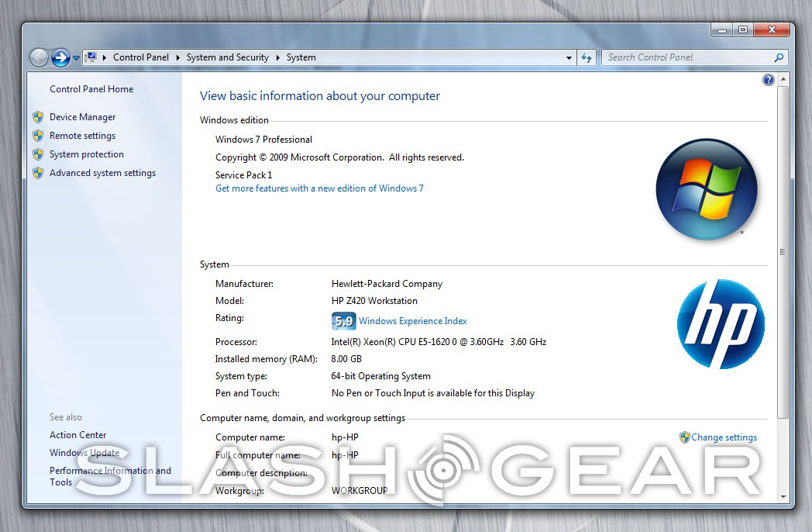Expand the address bar history dropdown
This screenshot has width=812, height=532.
click(569, 57)
